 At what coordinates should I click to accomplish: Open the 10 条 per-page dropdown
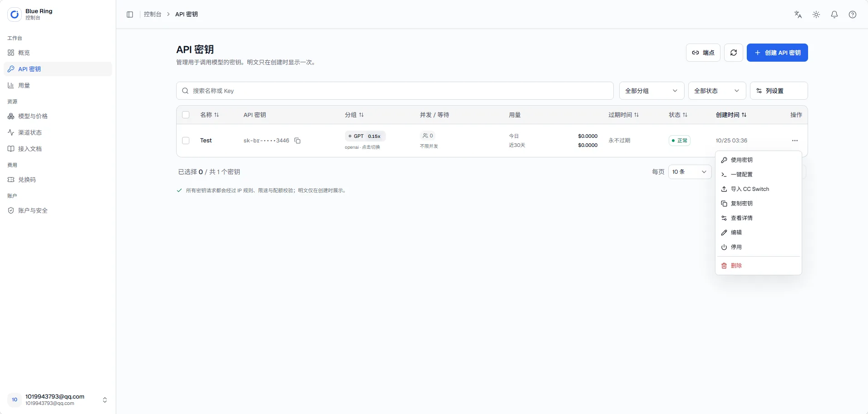[690, 172]
